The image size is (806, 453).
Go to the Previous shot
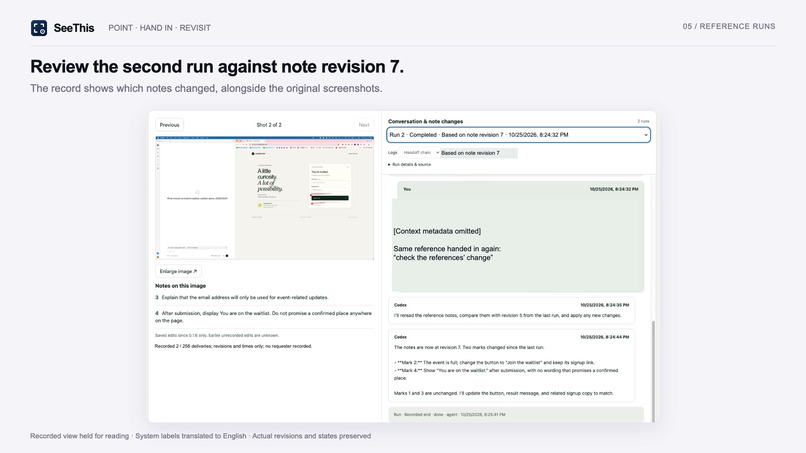click(169, 125)
